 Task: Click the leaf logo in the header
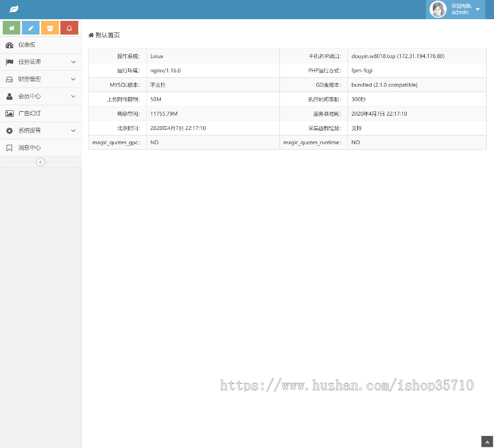(14, 9)
